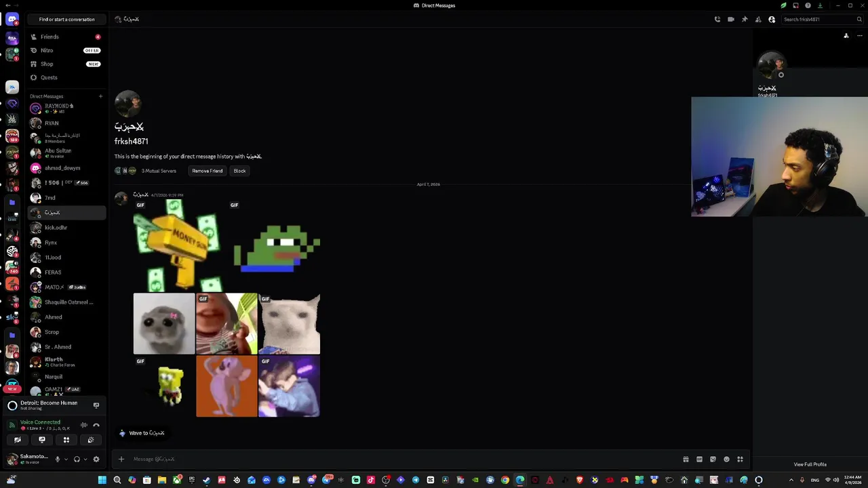Open the sad hamster image
This screenshot has height=488, width=868.
pos(164,324)
